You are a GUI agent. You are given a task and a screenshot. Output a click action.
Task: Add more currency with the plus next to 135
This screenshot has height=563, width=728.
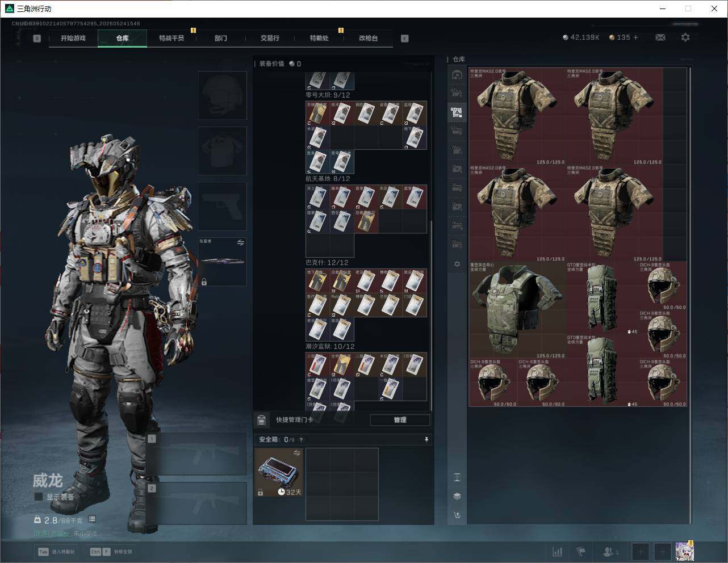pyautogui.click(x=635, y=37)
